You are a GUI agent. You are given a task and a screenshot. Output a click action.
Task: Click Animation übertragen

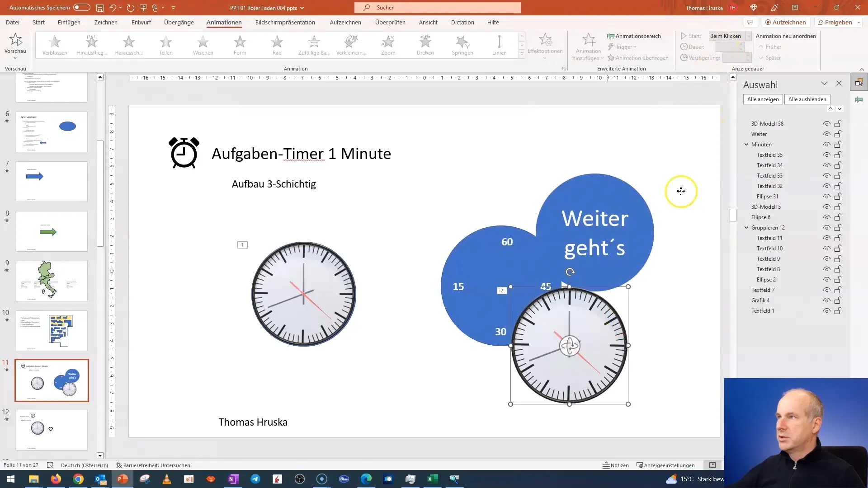638,58
